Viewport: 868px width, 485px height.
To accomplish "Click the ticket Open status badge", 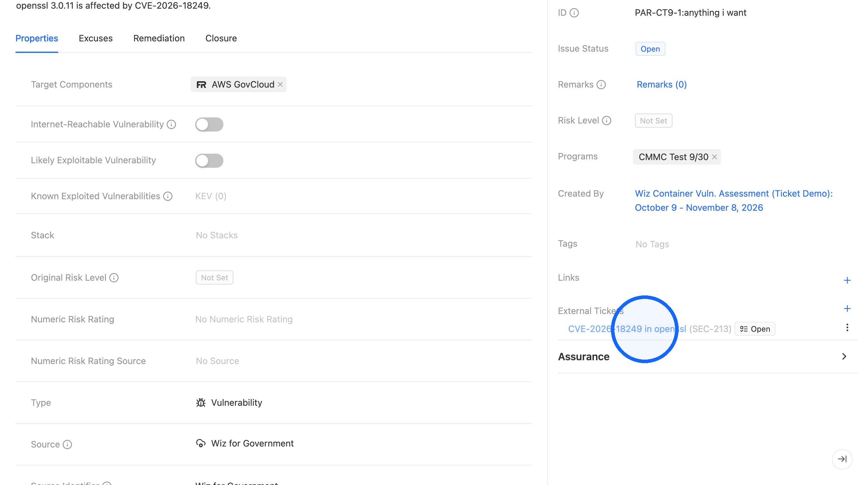I will (755, 329).
